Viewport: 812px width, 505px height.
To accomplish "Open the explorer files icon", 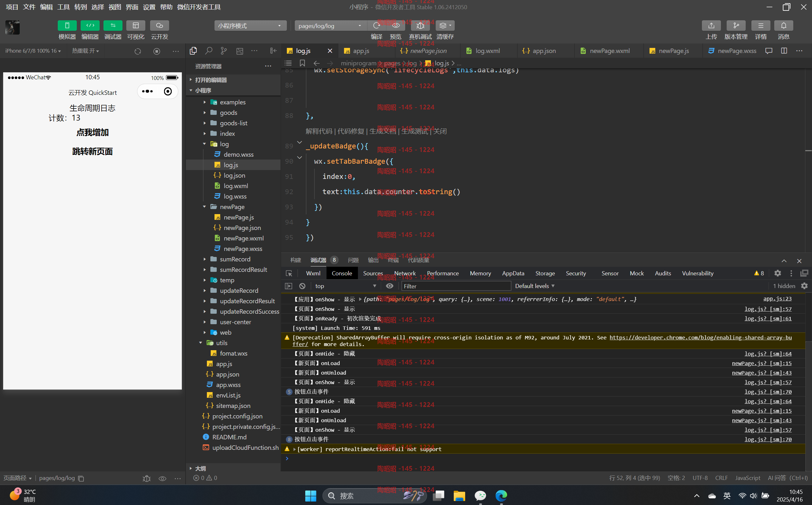I will (193, 51).
